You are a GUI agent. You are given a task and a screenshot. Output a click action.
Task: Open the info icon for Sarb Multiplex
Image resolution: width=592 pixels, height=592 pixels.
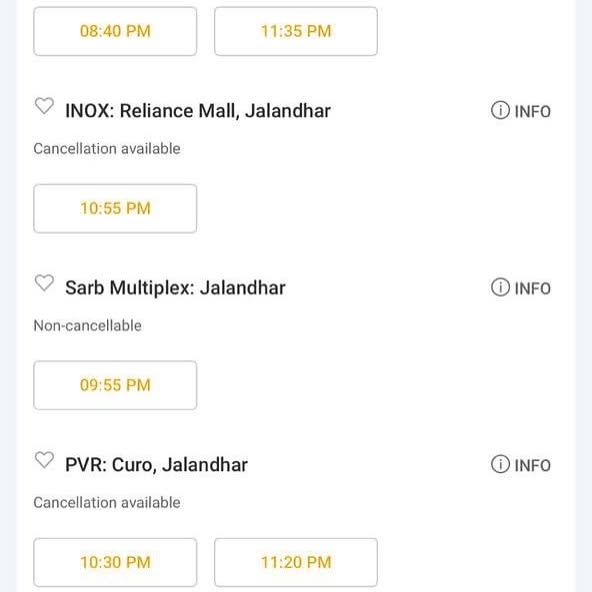coord(500,288)
